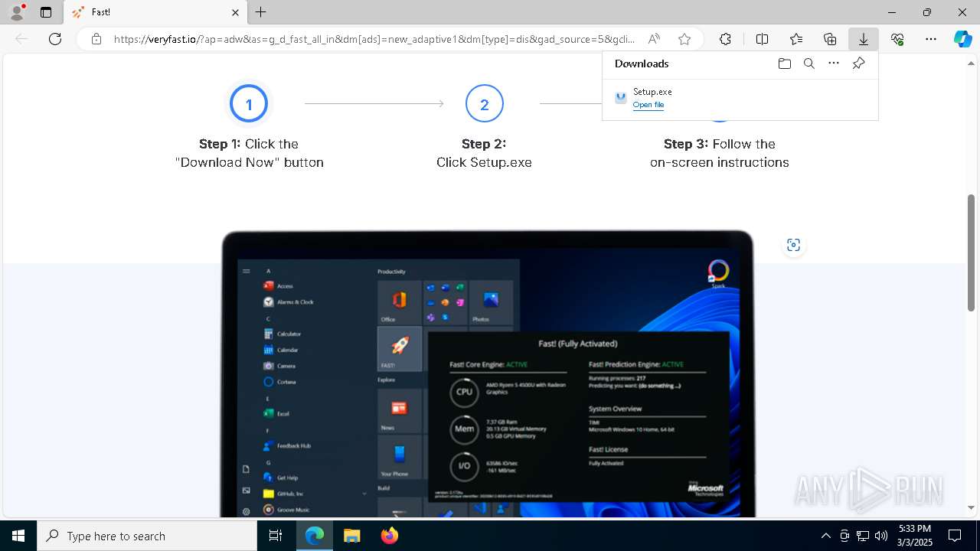Open the tab actions menu icon

[x=46, y=12]
